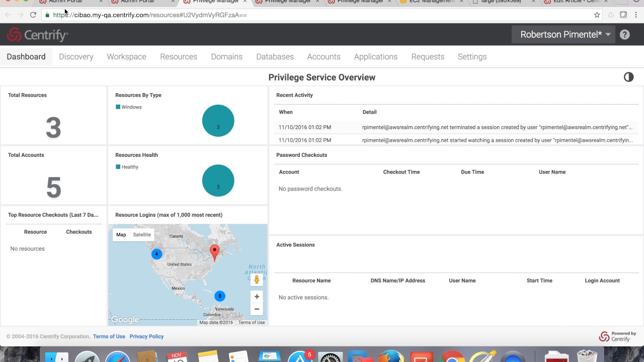This screenshot has height=362, width=644.
Task: Open the Settings tab
Action: click(x=472, y=57)
